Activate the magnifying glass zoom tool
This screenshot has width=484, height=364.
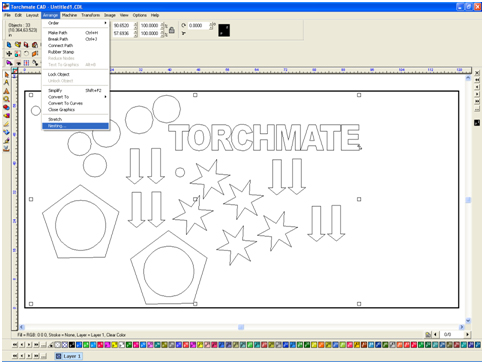(x=6, y=99)
